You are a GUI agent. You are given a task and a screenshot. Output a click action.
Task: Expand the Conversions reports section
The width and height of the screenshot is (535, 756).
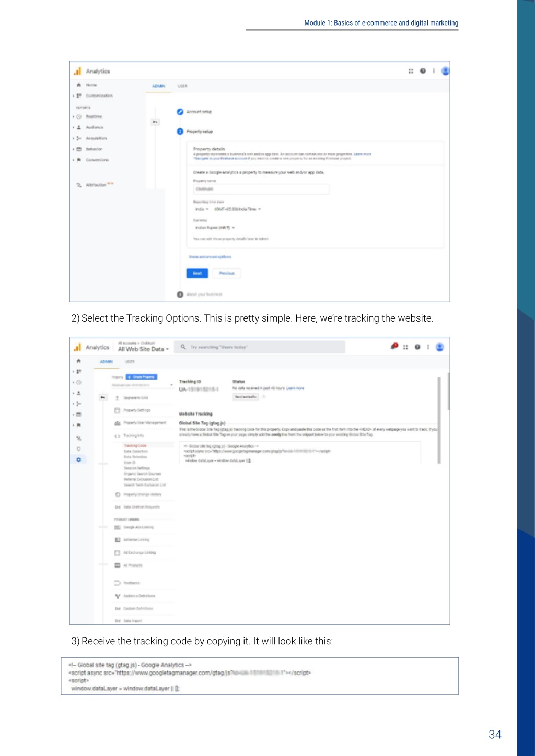pos(73,160)
